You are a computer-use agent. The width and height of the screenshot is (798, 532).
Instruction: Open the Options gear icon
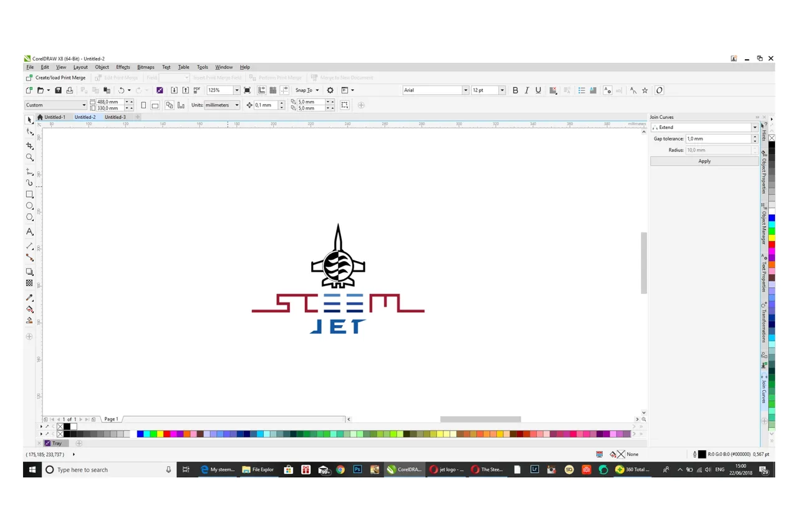coord(330,90)
